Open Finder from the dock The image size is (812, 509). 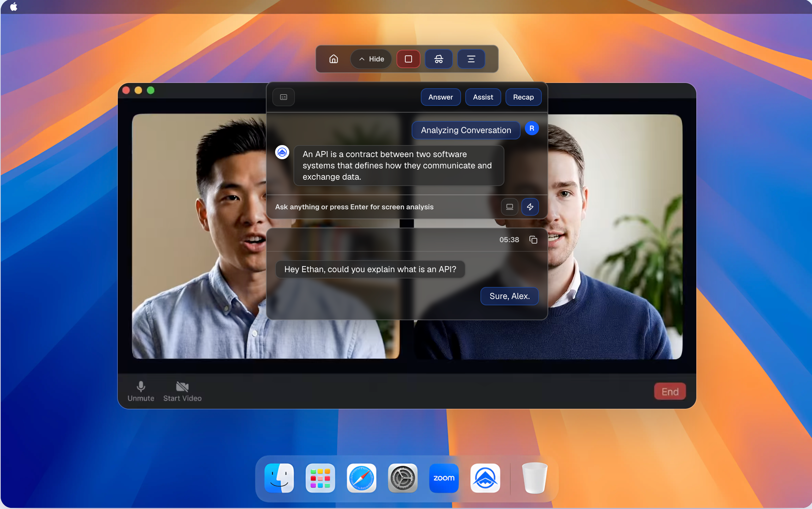(x=279, y=478)
